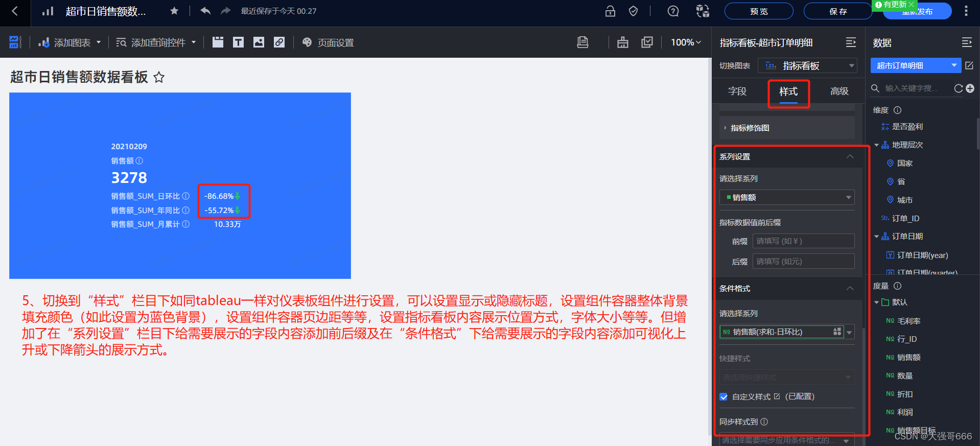The width and height of the screenshot is (980, 446).
Task: Switch to the 字段 tab
Action: [737, 91]
